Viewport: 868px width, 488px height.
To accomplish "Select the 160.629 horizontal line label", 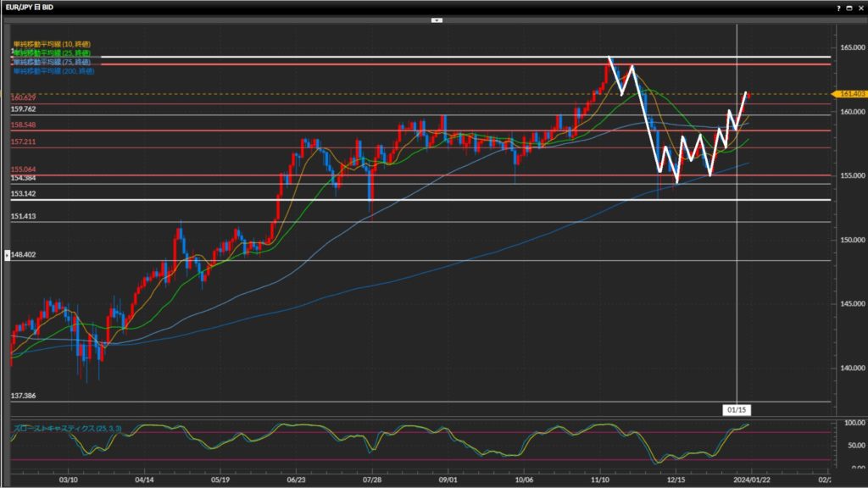I will [23, 98].
